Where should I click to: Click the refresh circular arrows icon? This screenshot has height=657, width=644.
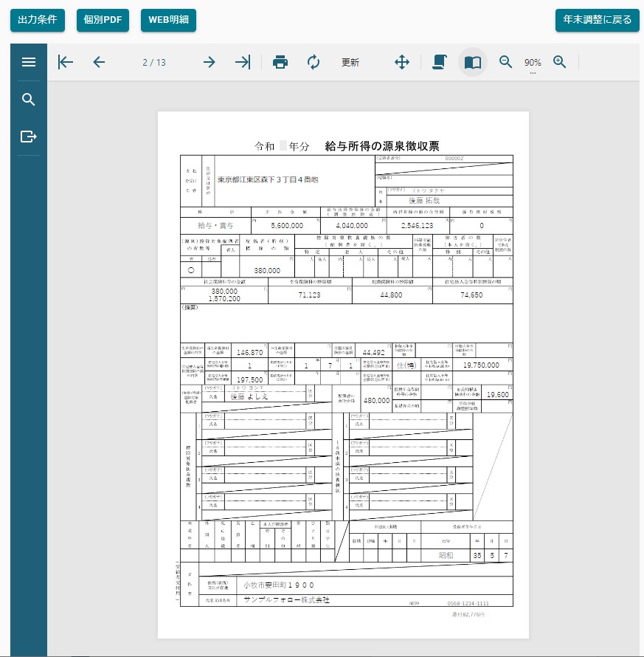coord(314,62)
